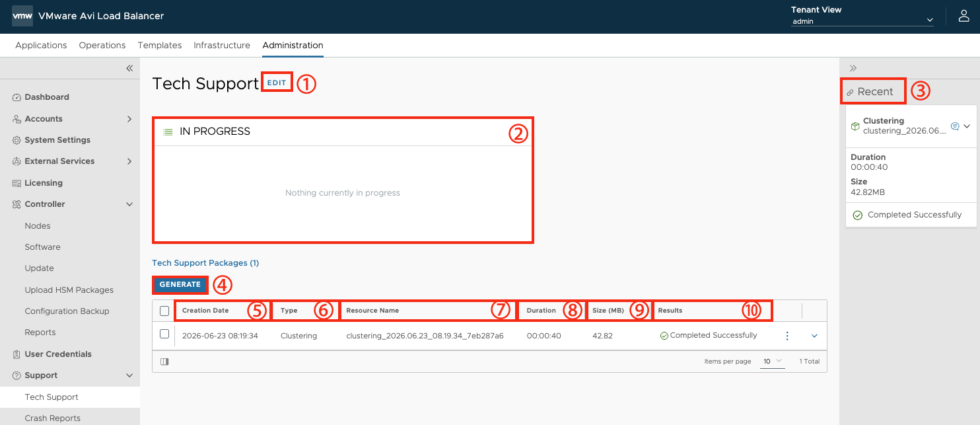Click the External Services icon

click(17, 161)
